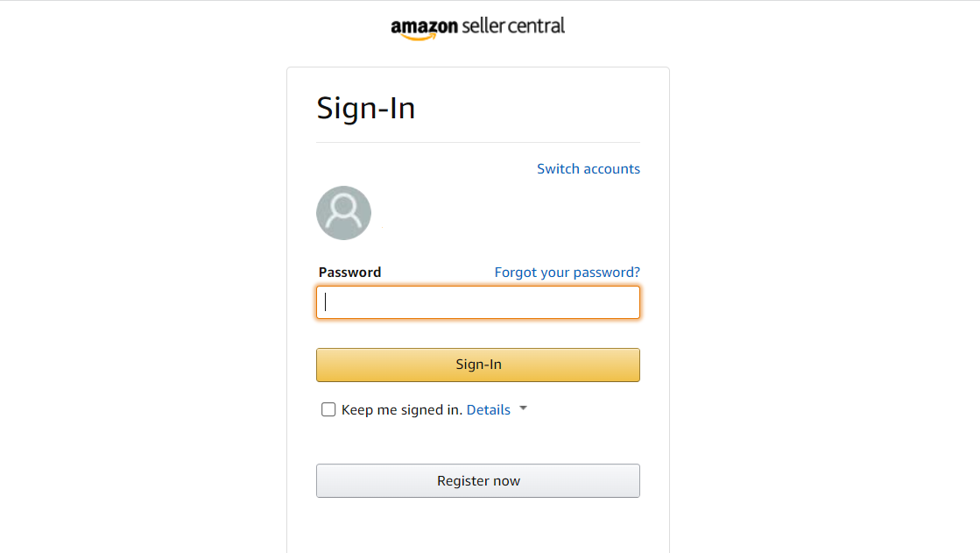Click the Amazon Seller Central logo
This screenshot has width=980, height=553.
[477, 28]
